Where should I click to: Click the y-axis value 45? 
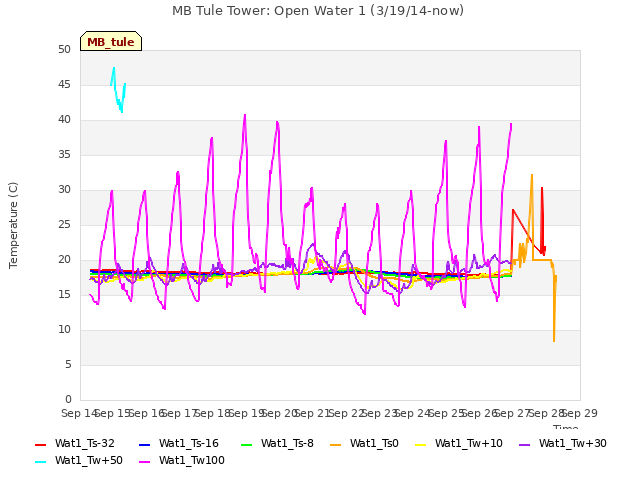(x=64, y=85)
